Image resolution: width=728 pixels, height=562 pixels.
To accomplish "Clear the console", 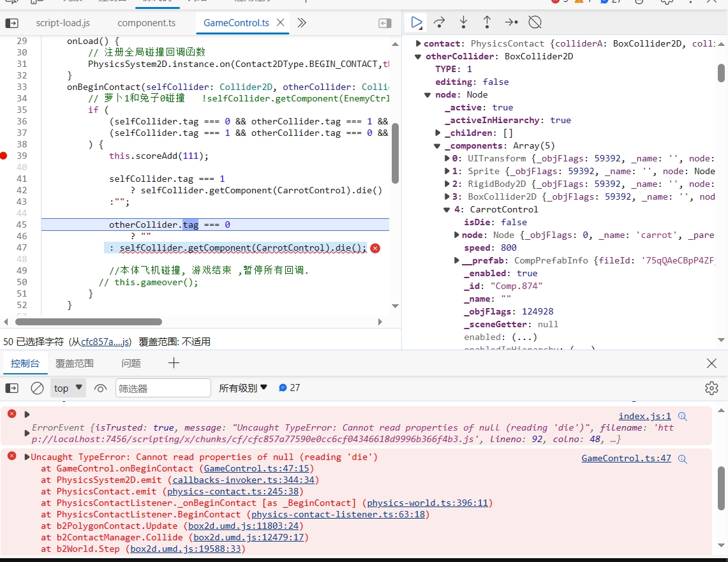I will pos(37,388).
